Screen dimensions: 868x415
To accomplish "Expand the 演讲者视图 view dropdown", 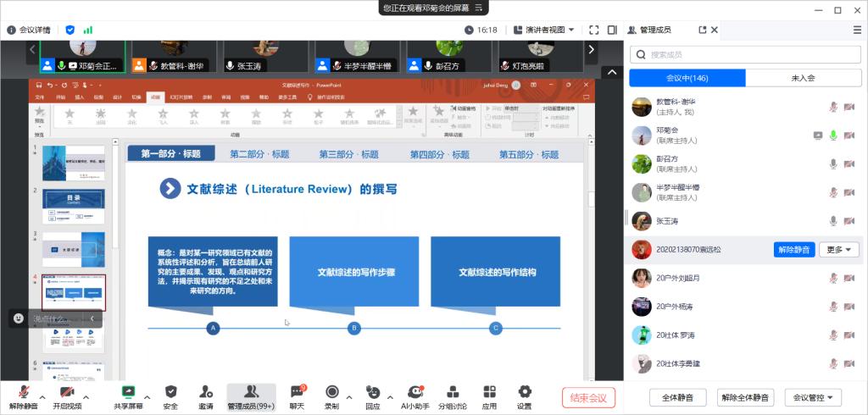I will coord(544,30).
